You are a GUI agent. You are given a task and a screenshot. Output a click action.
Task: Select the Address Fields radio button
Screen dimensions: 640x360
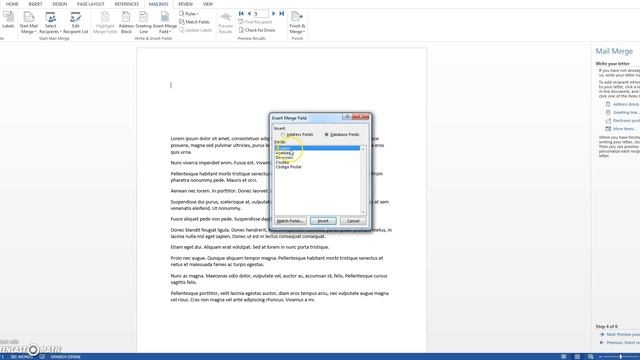pyautogui.click(x=283, y=134)
